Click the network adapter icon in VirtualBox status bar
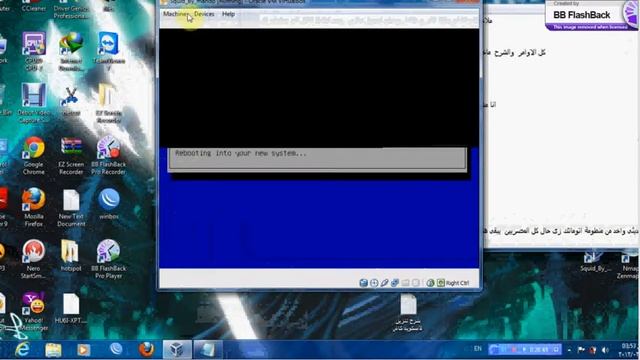Screen dimensions: 640x360 [x=395, y=283]
